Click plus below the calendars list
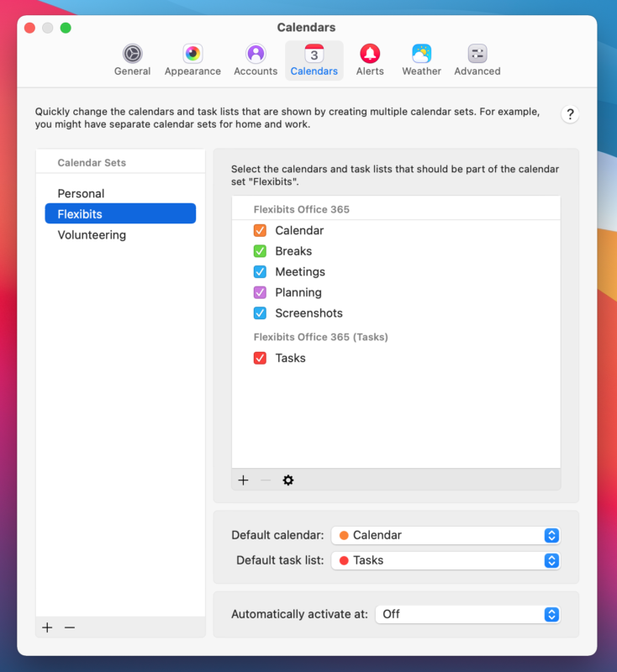The image size is (617, 672). pyautogui.click(x=243, y=480)
